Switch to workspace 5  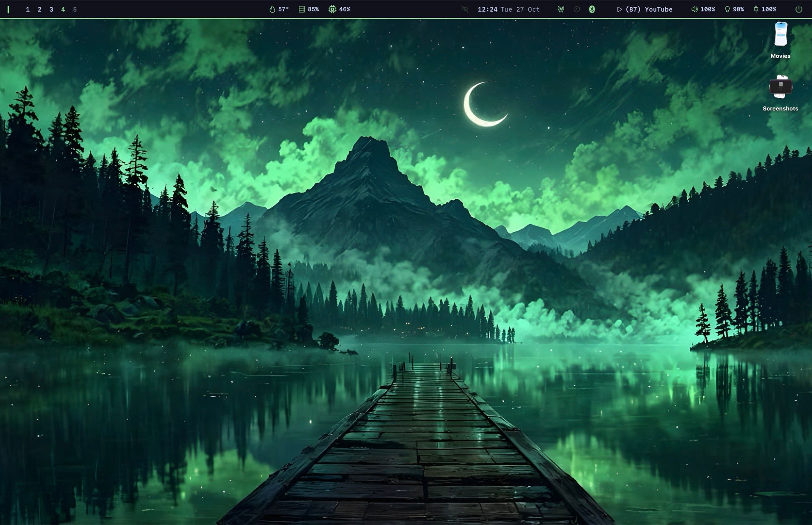point(75,9)
